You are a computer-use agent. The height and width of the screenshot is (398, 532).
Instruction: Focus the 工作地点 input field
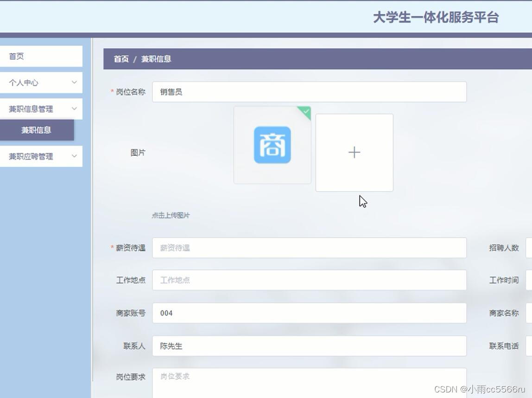click(310, 280)
